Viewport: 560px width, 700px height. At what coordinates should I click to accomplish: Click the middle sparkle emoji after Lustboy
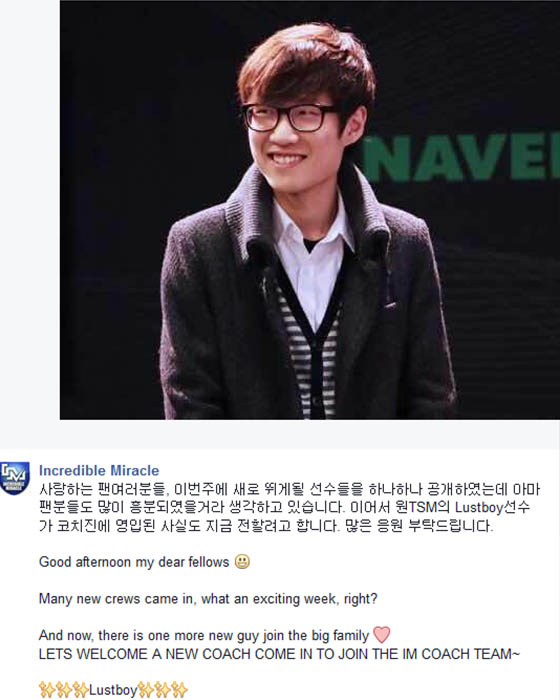coord(162,690)
